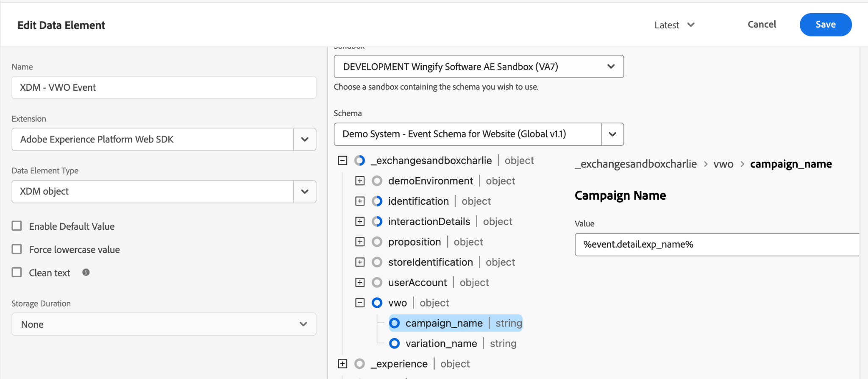Click the circle icon beside interactionDetails

(x=377, y=222)
